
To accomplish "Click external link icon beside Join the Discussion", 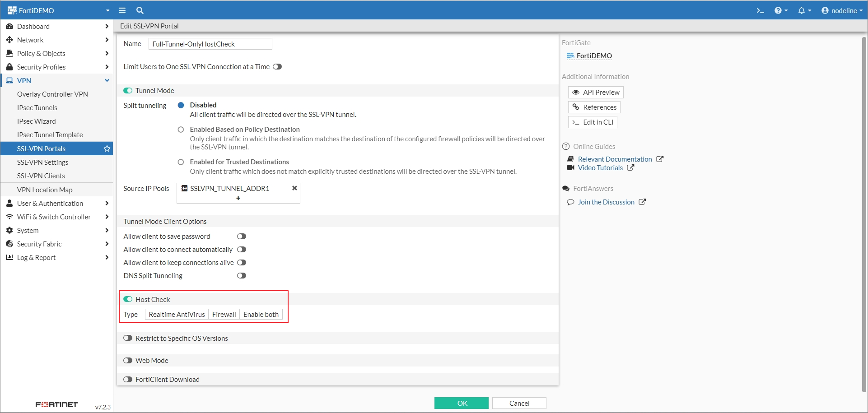I will 642,202.
